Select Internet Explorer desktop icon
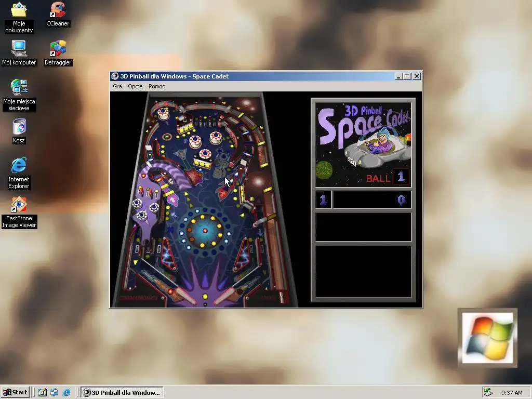Viewport: 532px width, 399px height. pos(19,174)
